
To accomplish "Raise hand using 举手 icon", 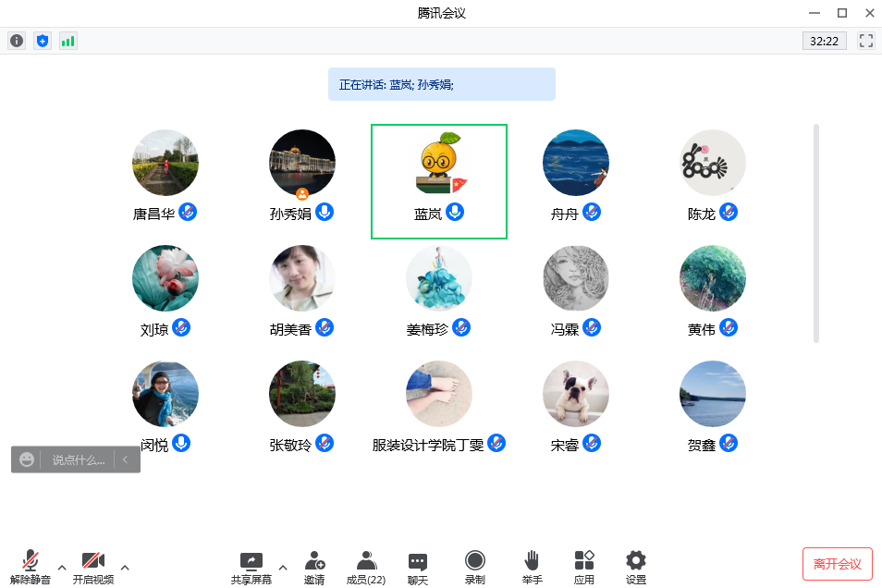I will (532, 567).
